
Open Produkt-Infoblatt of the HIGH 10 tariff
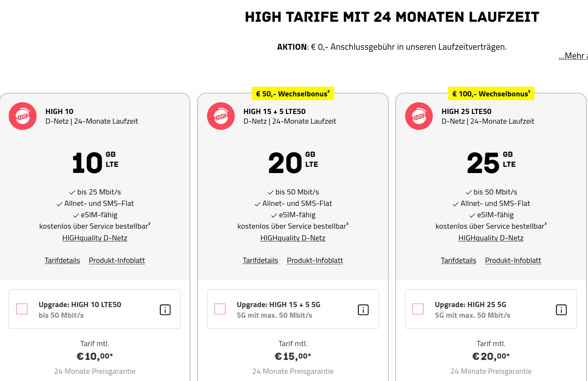[117, 260]
